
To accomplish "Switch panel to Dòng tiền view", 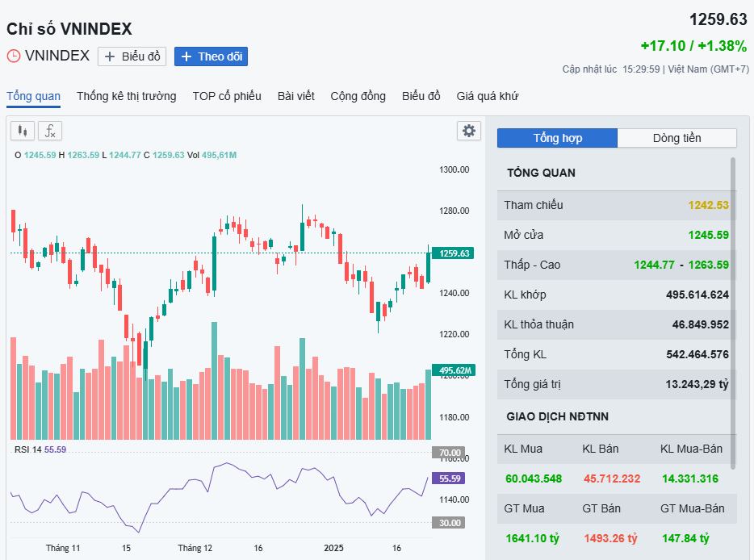I will coord(677,138).
